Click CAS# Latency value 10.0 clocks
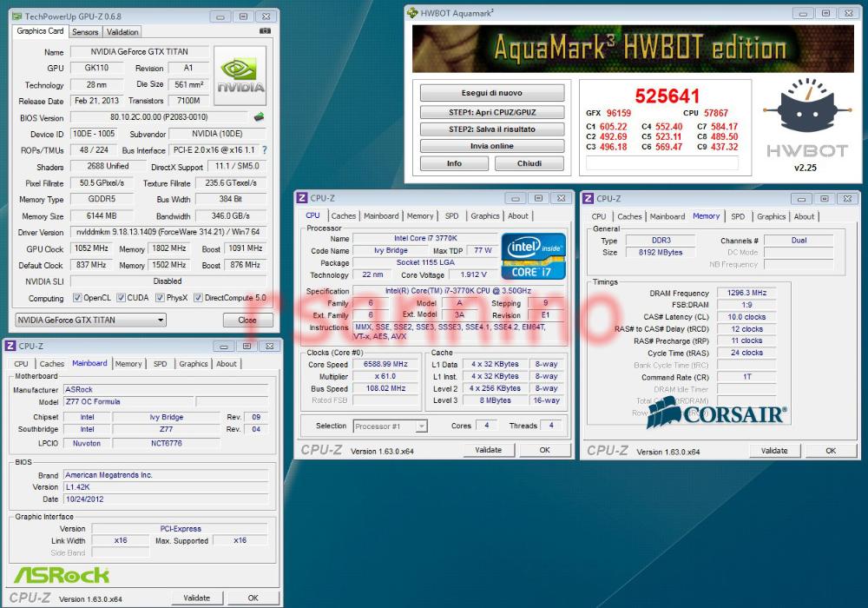This screenshot has width=868, height=608. [746, 317]
